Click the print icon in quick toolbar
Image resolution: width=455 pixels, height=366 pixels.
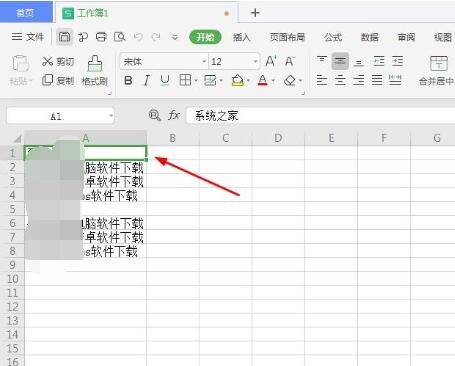[101, 37]
